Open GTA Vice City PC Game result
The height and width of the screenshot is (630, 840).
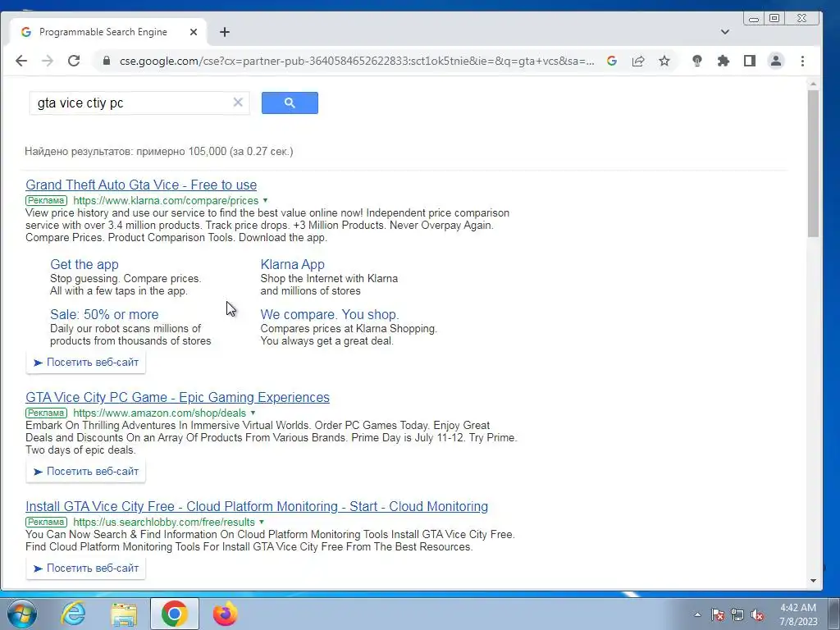pyautogui.click(x=177, y=398)
